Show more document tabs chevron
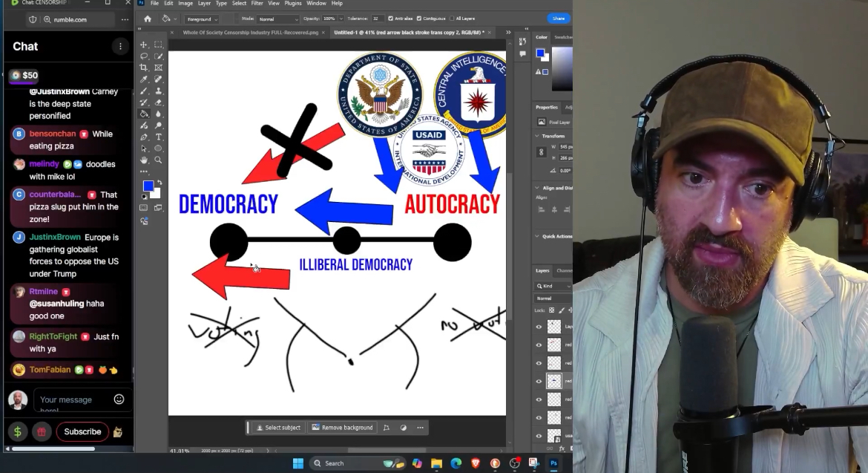 coord(508,33)
